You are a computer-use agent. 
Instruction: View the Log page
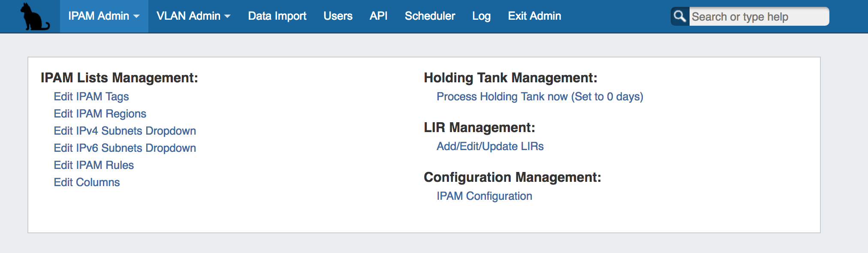coord(481,16)
